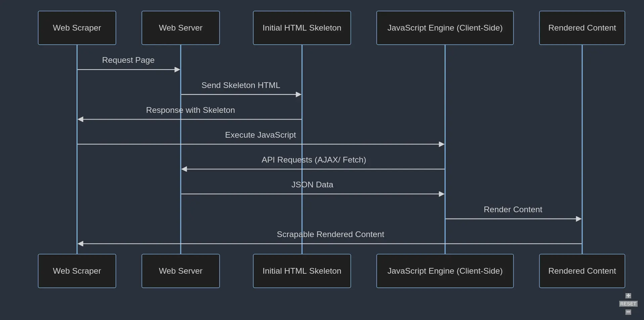Click the Scrapable Rendered Content arrow label
644x320 pixels.
pos(330,234)
